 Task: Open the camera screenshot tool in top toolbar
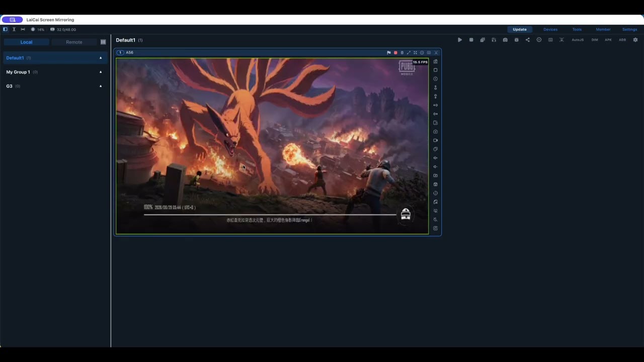[505, 40]
